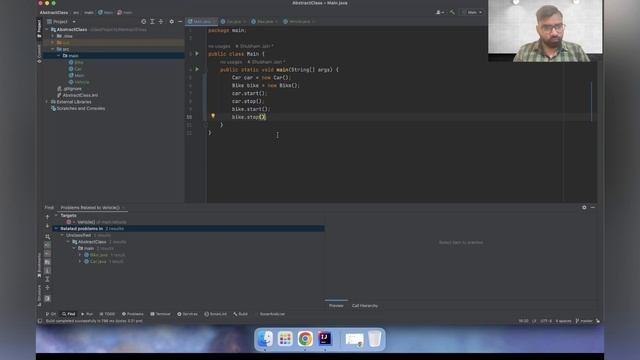The width and height of the screenshot is (640, 360).
Task: Select the Preview tab
Action: point(336,306)
